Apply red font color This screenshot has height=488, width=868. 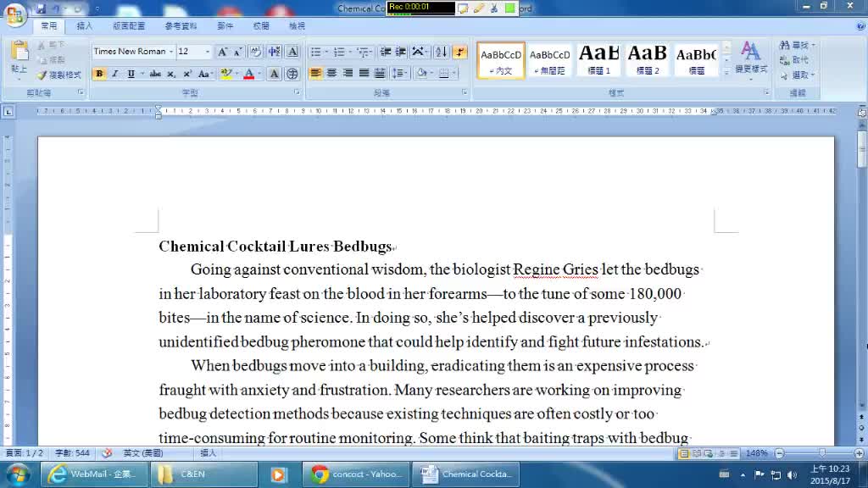(x=249, y=74)
